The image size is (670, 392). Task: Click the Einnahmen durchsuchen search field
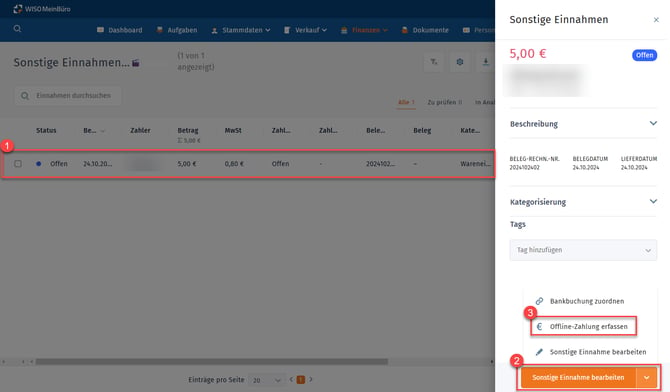point(68,96)
